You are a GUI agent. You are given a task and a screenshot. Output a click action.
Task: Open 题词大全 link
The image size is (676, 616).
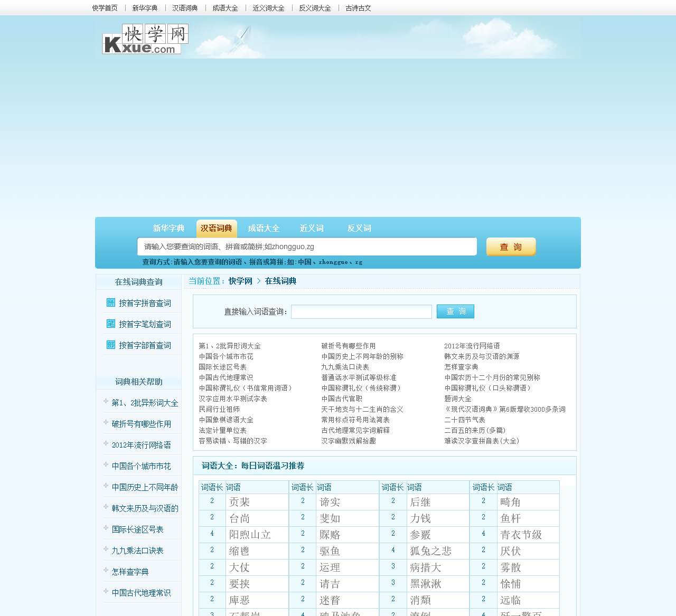click(x=458, y=399)
